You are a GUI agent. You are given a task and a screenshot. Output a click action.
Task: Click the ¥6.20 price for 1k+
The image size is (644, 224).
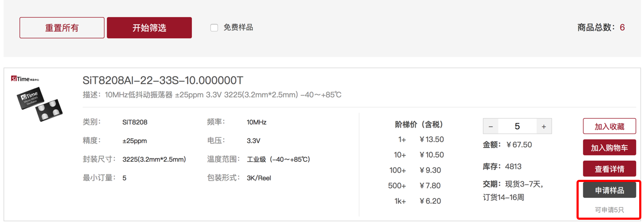point(431,201)
